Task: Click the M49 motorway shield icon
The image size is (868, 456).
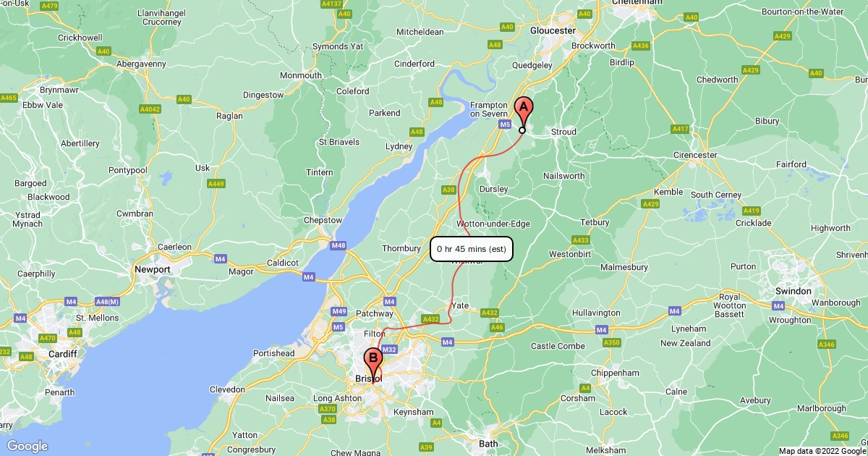Action: [x=339, y=311]
